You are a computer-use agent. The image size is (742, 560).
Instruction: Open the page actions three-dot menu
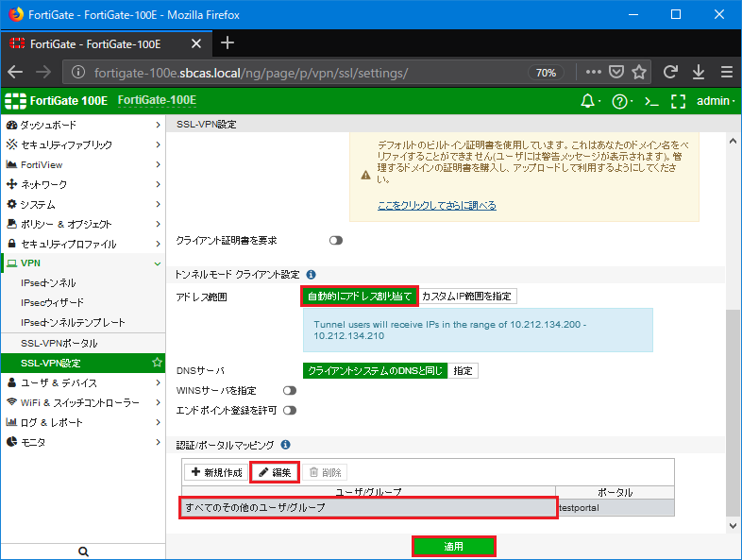(x=594, y=72)
